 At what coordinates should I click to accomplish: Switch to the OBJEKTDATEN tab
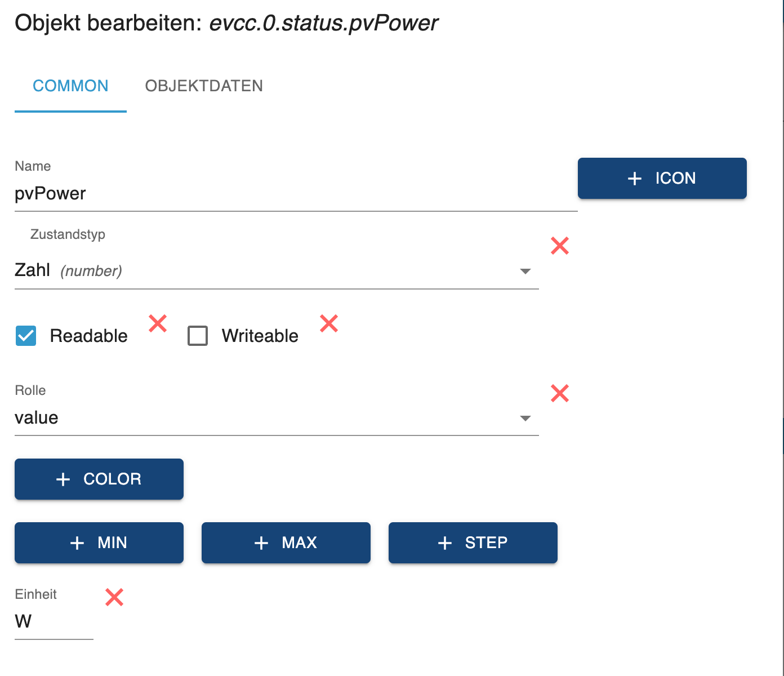tap(204, 86)
